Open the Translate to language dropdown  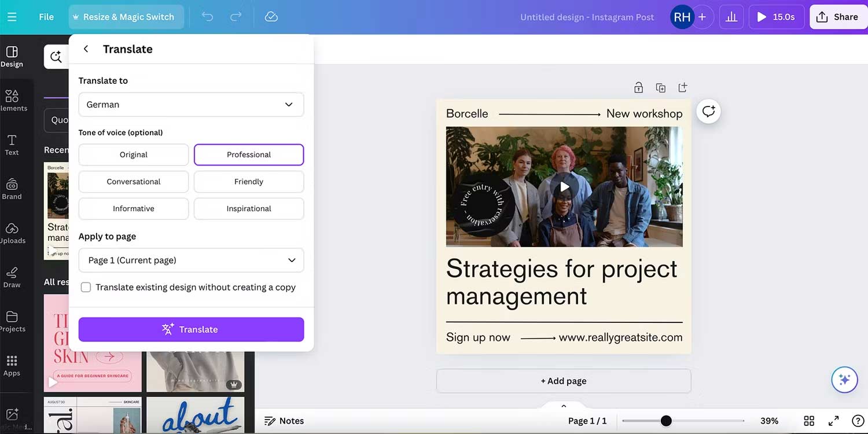(x=191, y=105)
